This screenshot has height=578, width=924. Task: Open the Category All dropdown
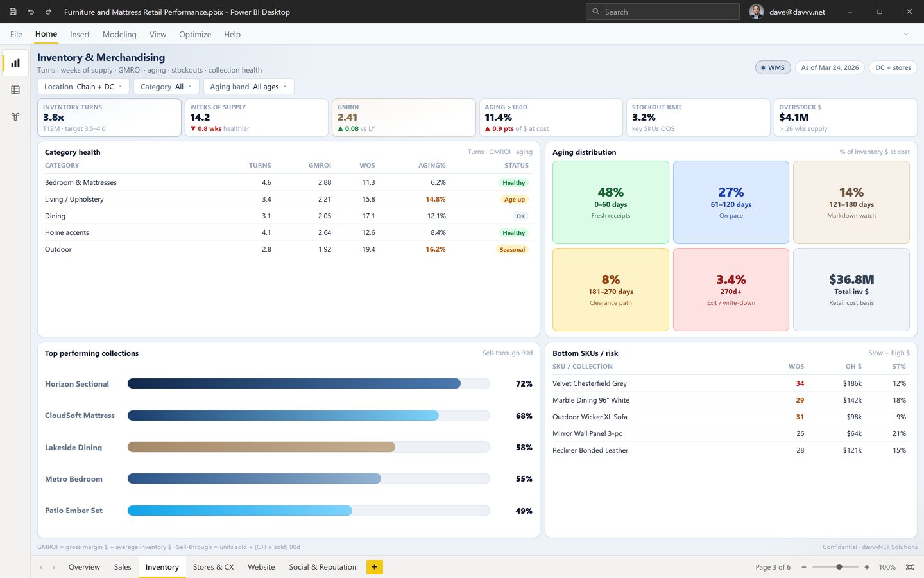166,87
